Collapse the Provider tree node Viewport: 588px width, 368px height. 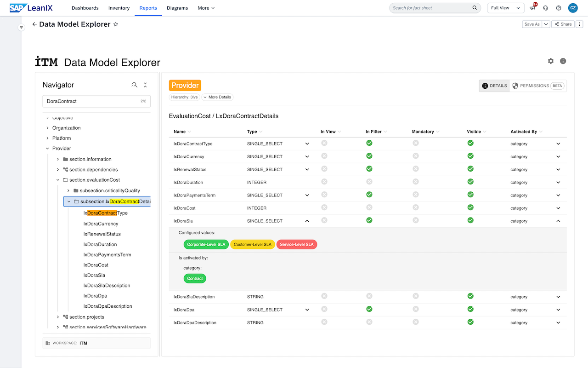[x=47, y=149]
